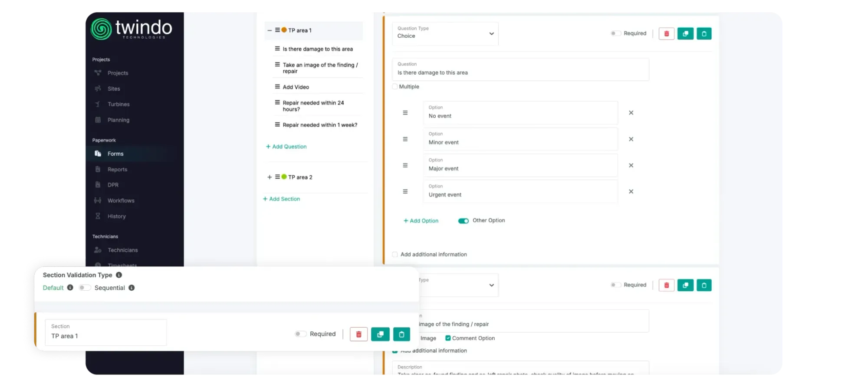Click the Add Question link

(286, 147)
